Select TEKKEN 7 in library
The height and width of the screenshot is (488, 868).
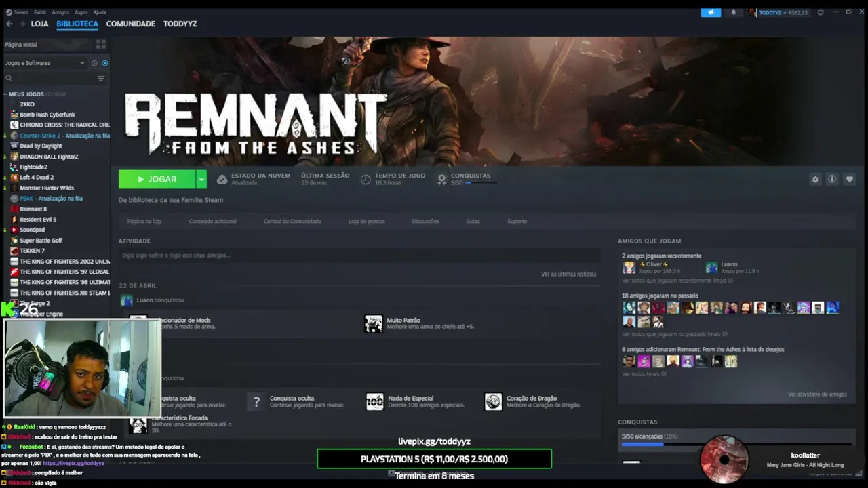[x=32, y=251]
